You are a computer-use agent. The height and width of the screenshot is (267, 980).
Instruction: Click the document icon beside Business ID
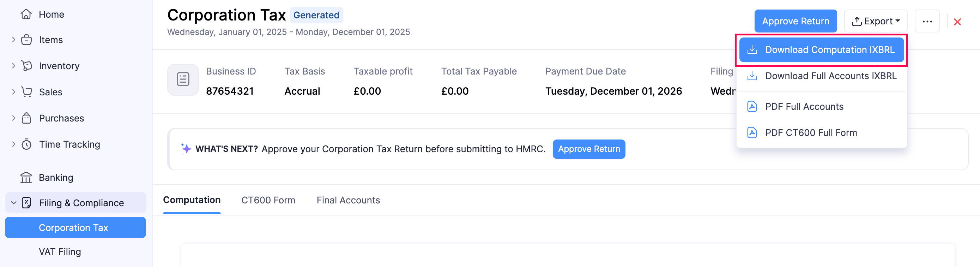[183, 79]
